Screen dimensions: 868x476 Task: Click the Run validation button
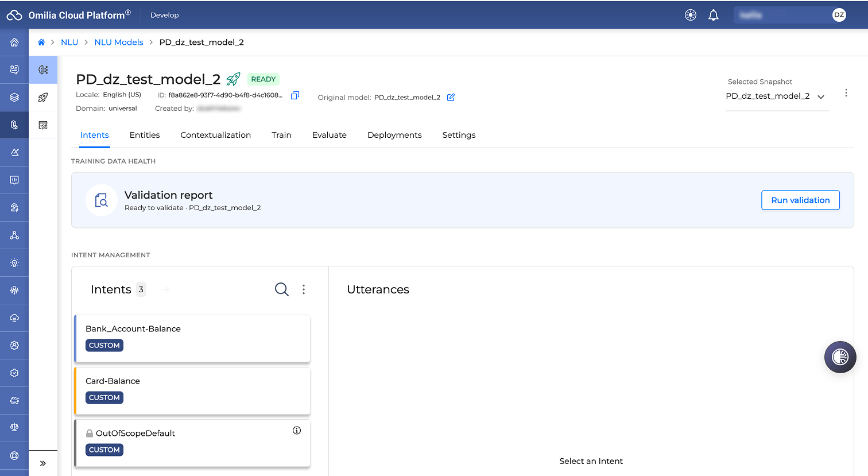(x=800, y=200)
